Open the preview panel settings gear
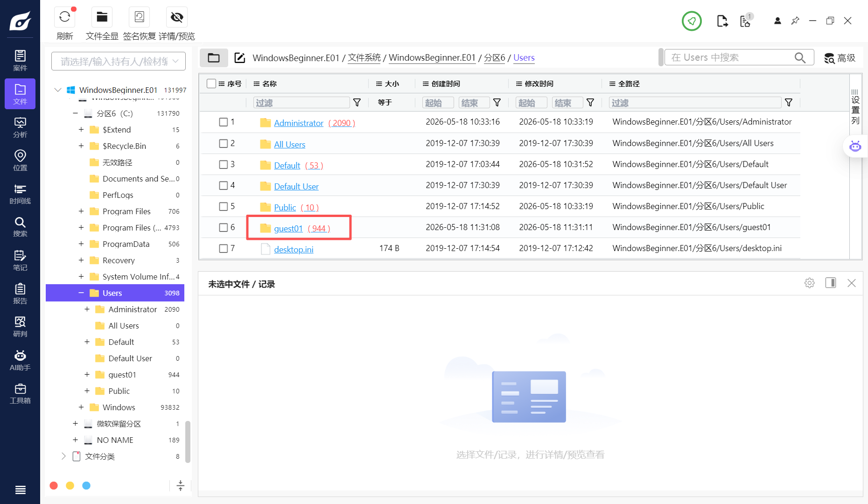Image resolution: width=868 pixels, height=504 pixels. pyautogui.click(x=810, y=283)
